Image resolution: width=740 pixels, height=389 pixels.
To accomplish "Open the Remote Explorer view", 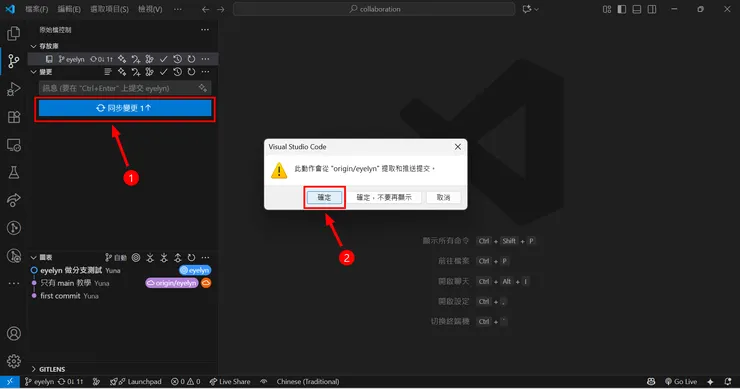I will point(14,145).
